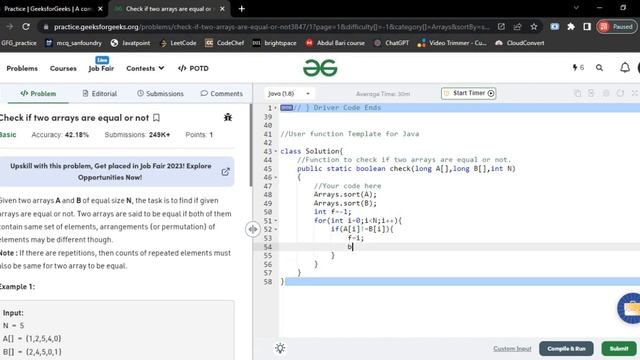View the streak lightning counter
The image size is (640, 360).
[578, 68]
